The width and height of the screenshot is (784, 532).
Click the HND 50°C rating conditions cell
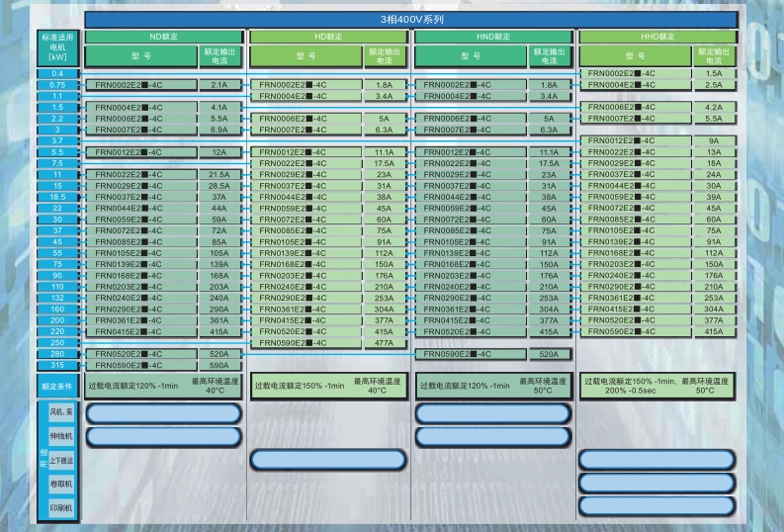coord(492,386)
